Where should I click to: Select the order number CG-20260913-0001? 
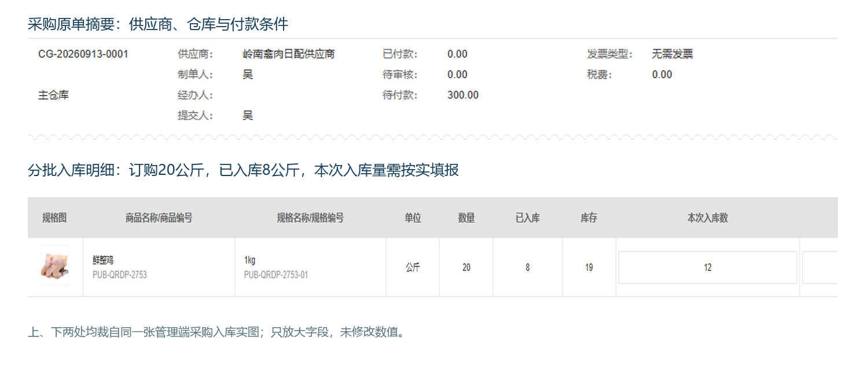(83, 54)
